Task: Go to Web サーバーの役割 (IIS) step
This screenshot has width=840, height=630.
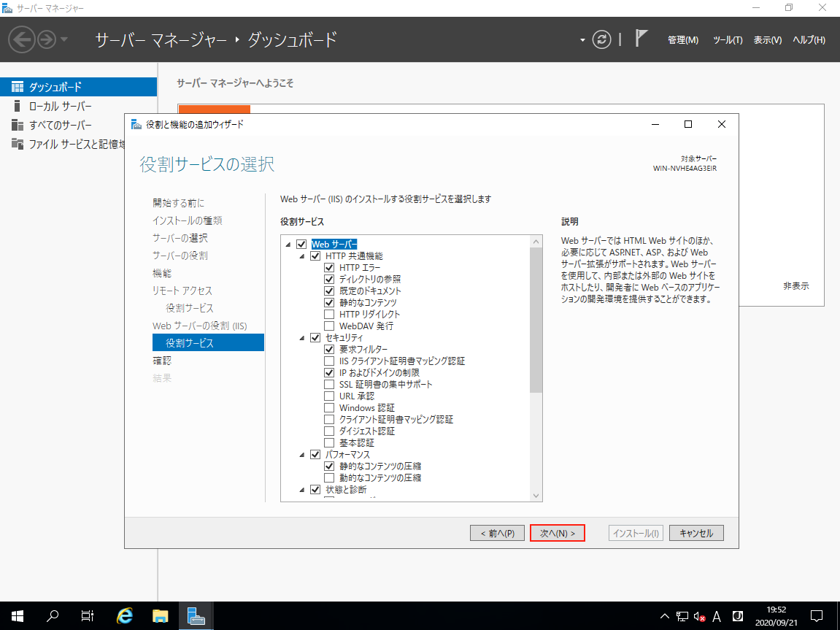Action: 200,326
